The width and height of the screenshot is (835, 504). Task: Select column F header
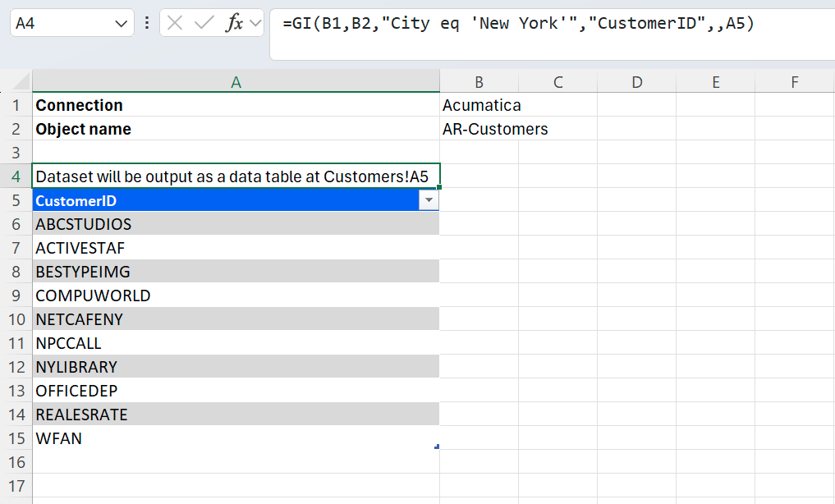click(x=794, y=82)
